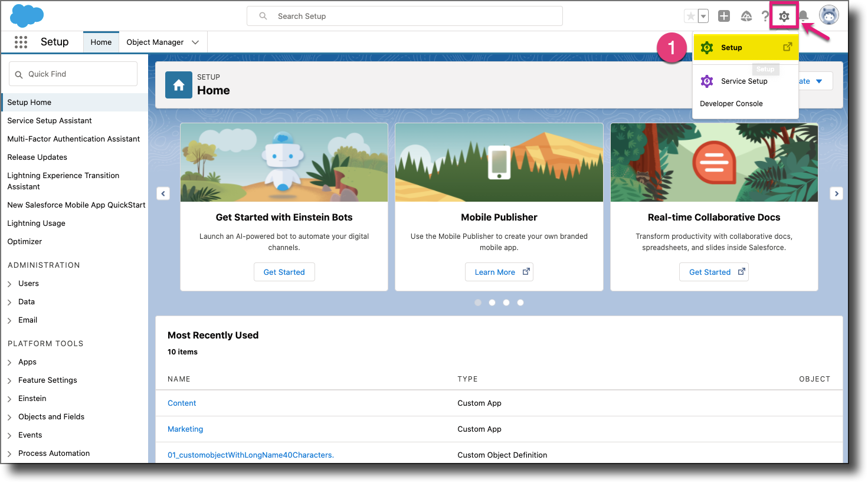Select Developer Console from the menu

[731, 103]
